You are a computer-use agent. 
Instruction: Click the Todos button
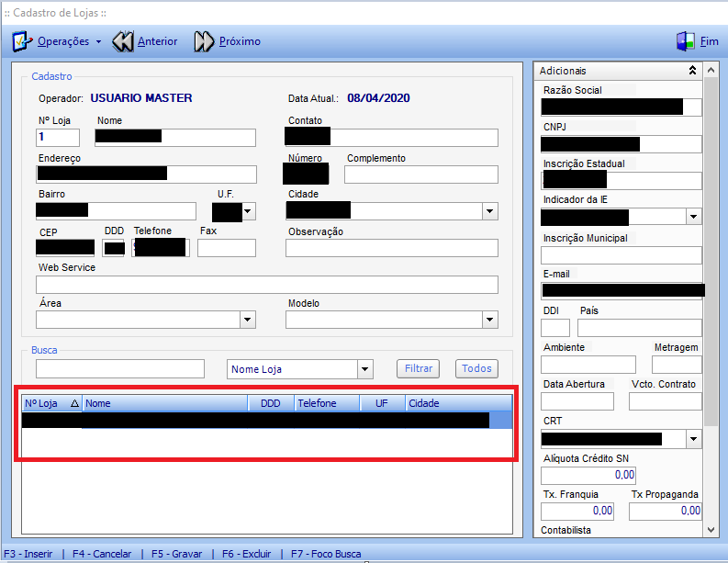click(x=476, y=368)
